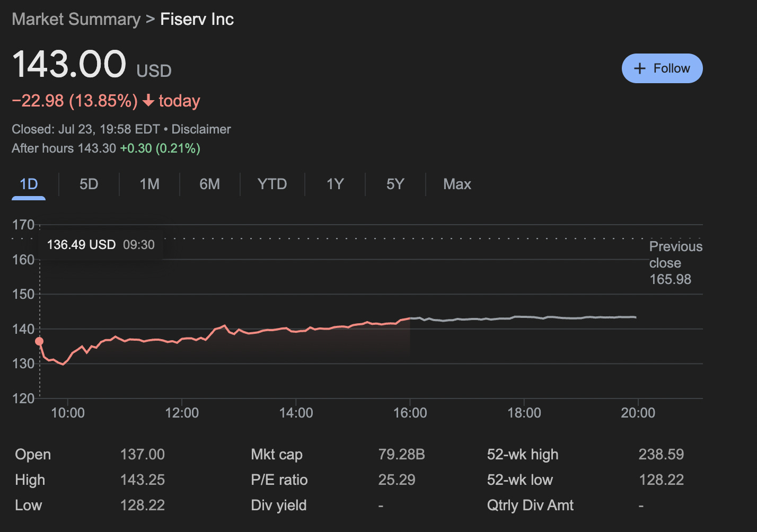757x532 pixels.
Task: Click the 52-wk low label
Action: tap(520, 480)
